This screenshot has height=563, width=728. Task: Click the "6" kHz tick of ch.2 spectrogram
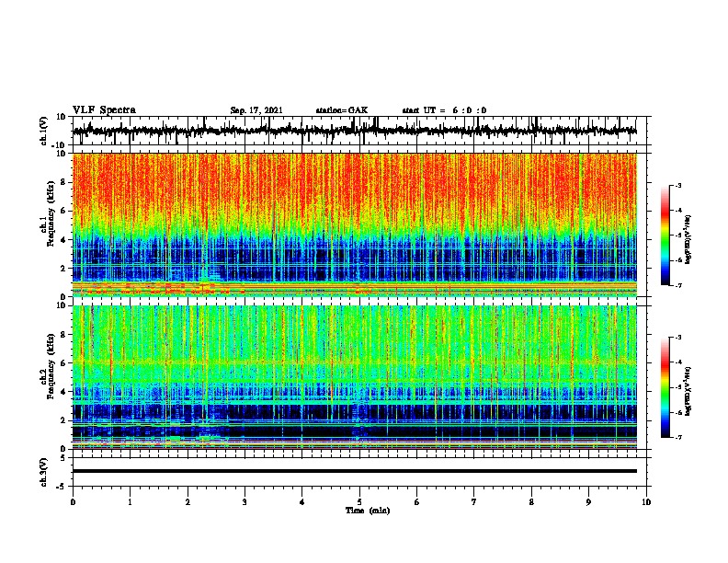[x=63, y=363]
